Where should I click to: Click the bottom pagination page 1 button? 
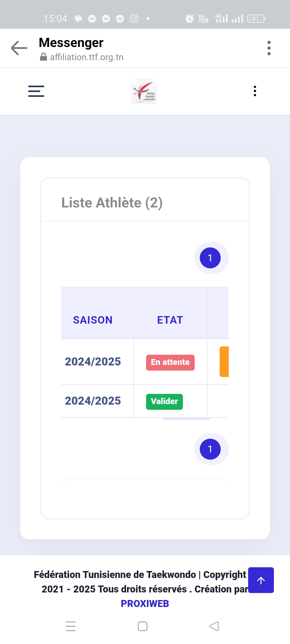coord(210,449)
